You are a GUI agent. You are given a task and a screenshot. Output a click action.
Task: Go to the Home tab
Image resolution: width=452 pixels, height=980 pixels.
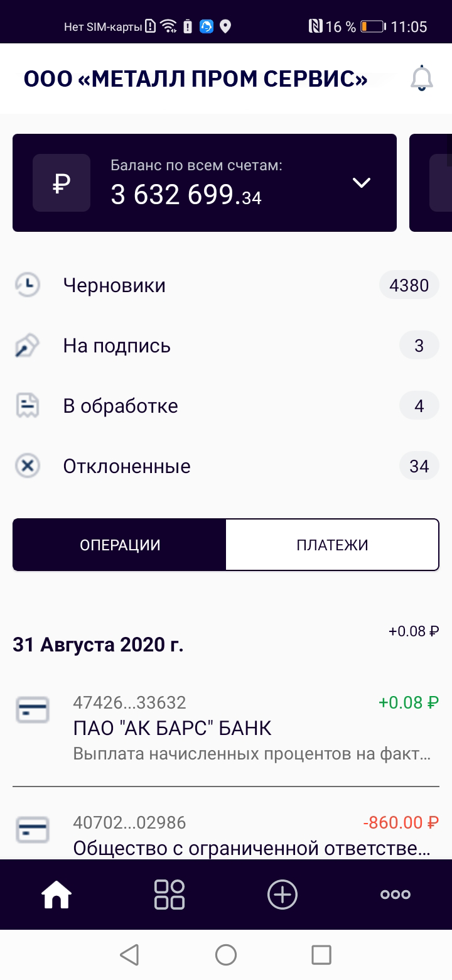[x=56, y=895]
